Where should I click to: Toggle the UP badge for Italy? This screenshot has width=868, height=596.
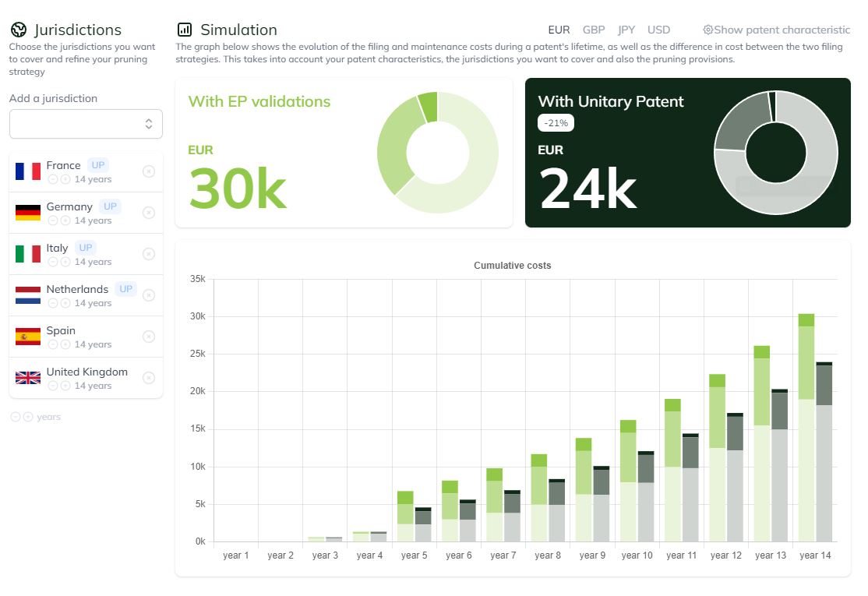tap(86, 248)
